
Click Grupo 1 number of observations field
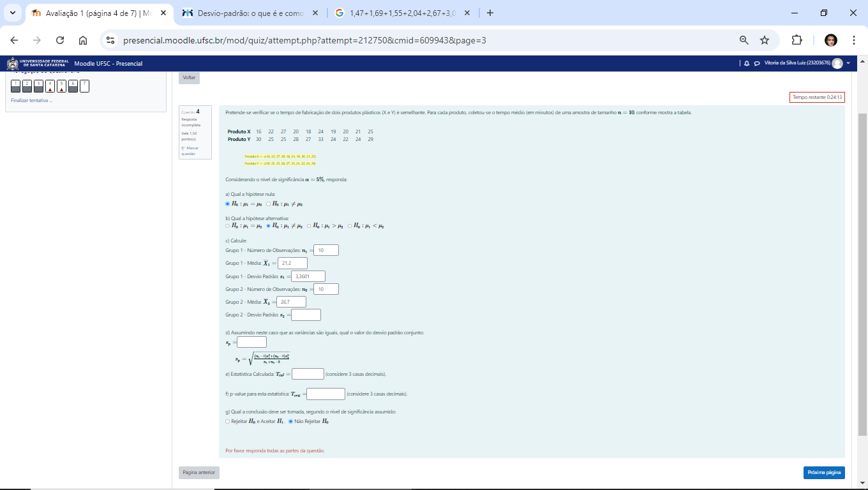click(x=327, y=250)
